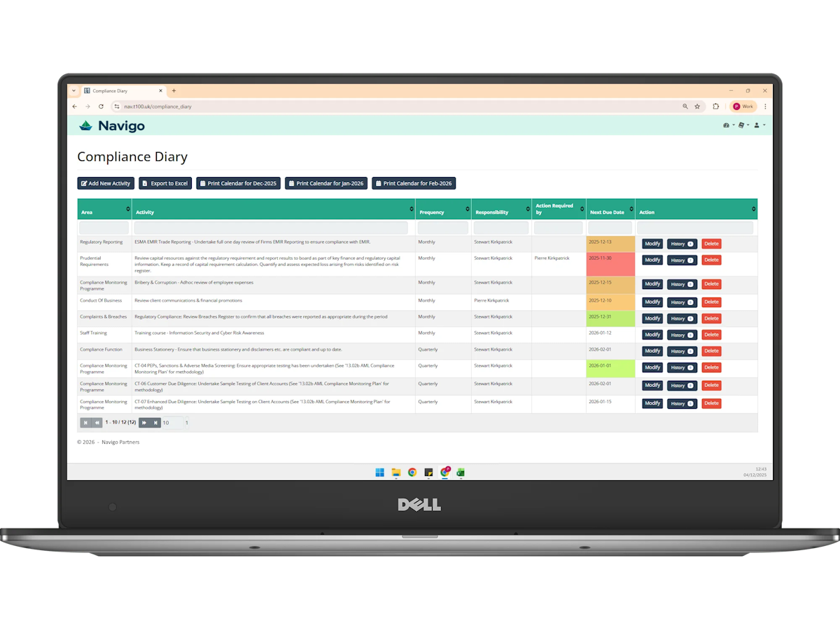This screenshot has width=840, height=630.
Task: Print Calendar for Jan-2026
Action: [x=326, y=183]
